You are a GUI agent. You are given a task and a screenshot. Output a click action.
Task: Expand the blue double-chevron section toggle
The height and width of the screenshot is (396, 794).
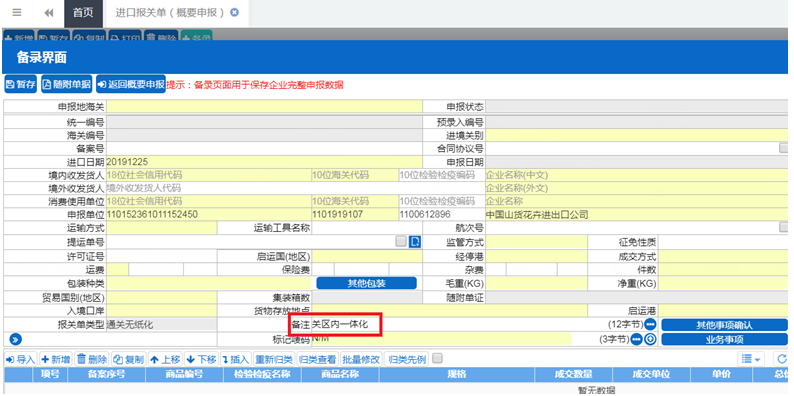pyautogui.click(x=15, y=339)
